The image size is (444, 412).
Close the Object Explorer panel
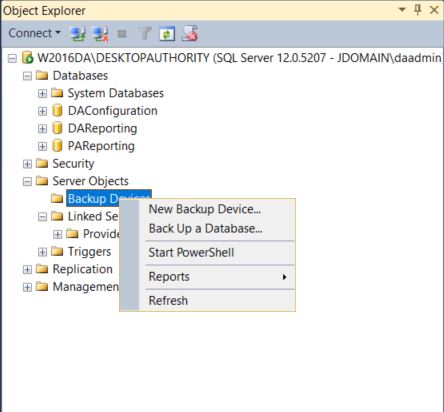(434, 10)
